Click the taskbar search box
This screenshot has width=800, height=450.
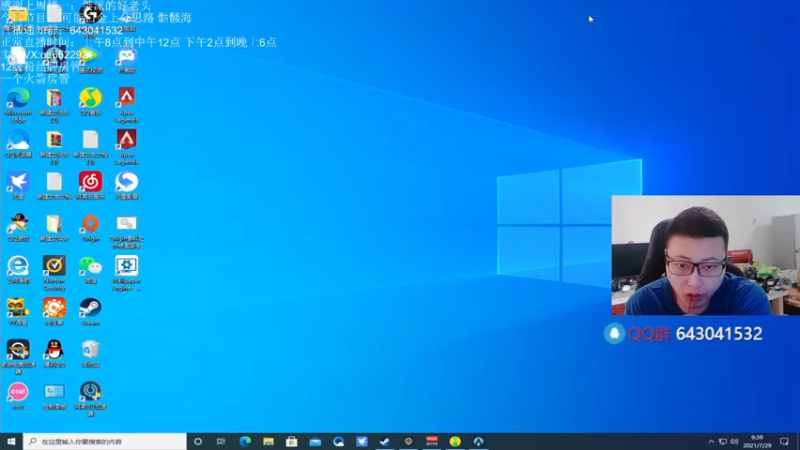pyautogui.click(x=105, y=441)
